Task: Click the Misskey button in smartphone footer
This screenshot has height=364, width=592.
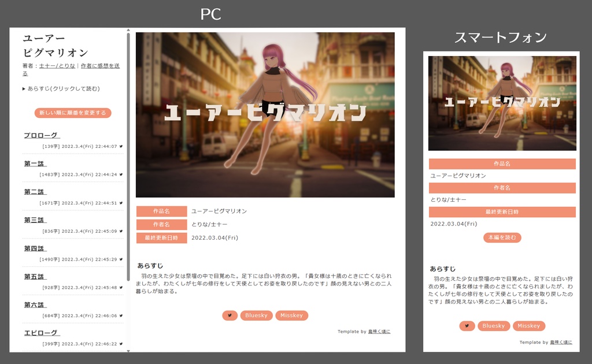Action: pyautogui.click(x=529, y=325)
